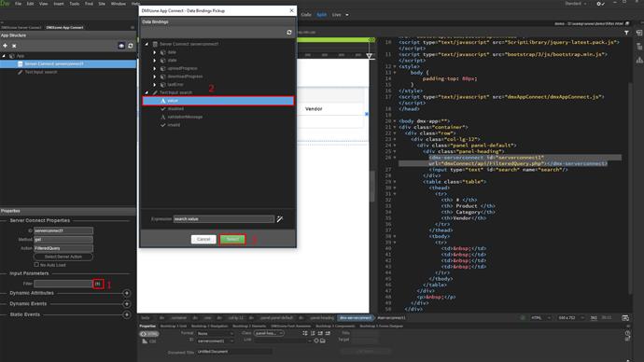644x362 pixels.
Task: Switch to Code view
Action: click(x=306, y=15)
